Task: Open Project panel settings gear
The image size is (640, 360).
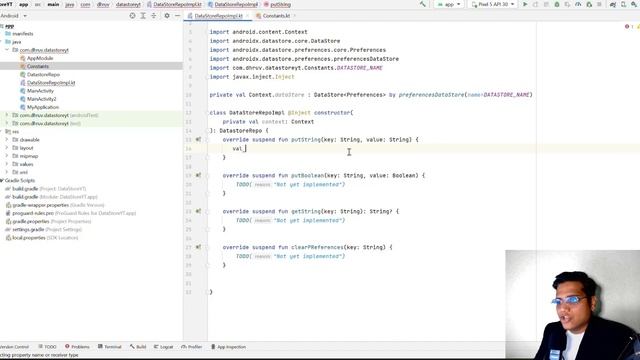Action: 167,16
